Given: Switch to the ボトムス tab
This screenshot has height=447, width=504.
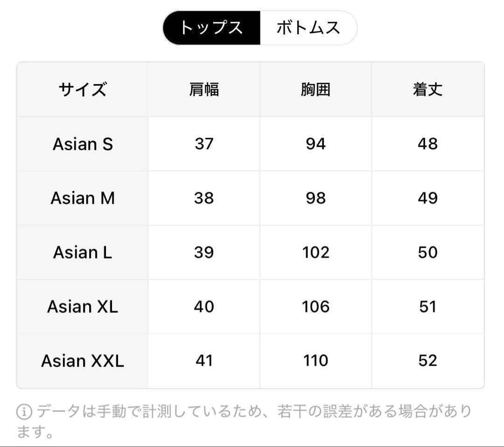Looking at the screenshot, I should coord(308,28).
